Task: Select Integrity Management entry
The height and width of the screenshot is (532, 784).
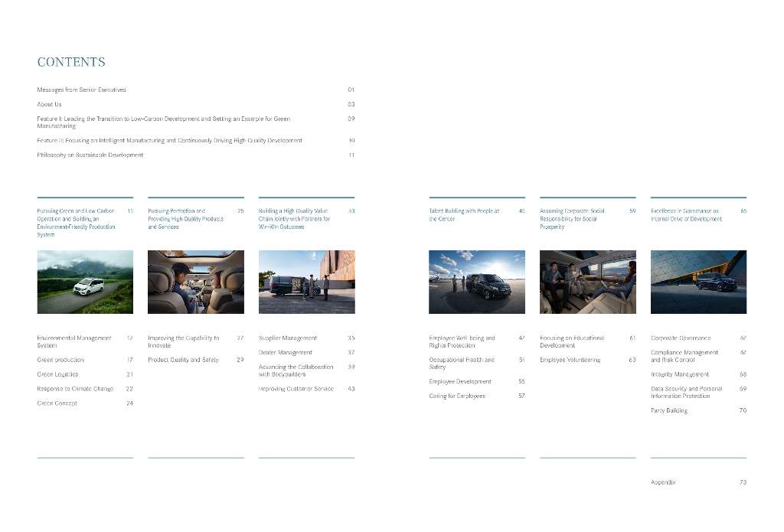Action: point(680,374)
